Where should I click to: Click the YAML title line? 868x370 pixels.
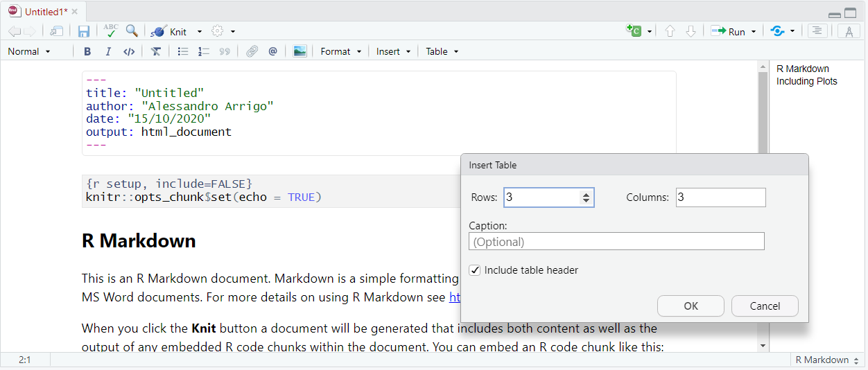pyautogui.click(x=145, y=93)
